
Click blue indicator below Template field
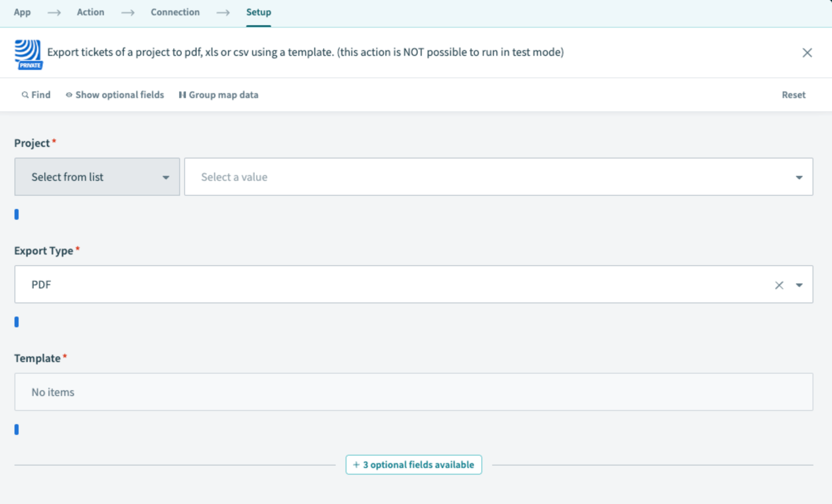coord(17,430)
